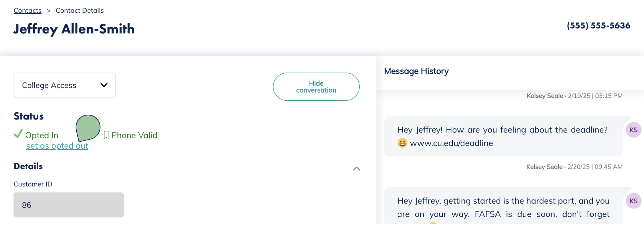Screen dimensions: 644x226
Task: Click the KS avatar beside the FAFSA message
Action: (633, 201)
